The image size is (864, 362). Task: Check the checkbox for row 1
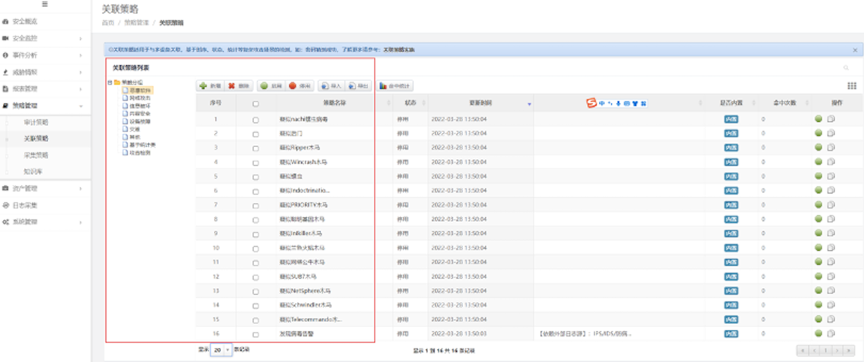[256, 119]
